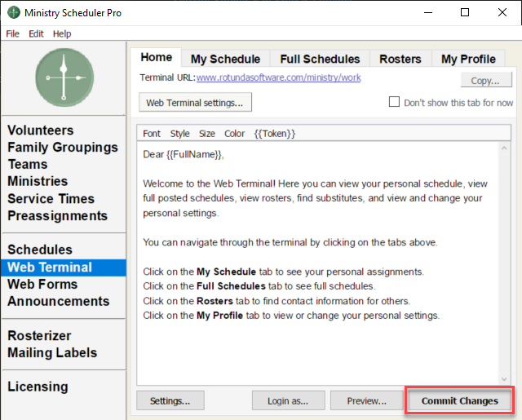
Task: Click the Login as... button
Action: coord(288,400)
